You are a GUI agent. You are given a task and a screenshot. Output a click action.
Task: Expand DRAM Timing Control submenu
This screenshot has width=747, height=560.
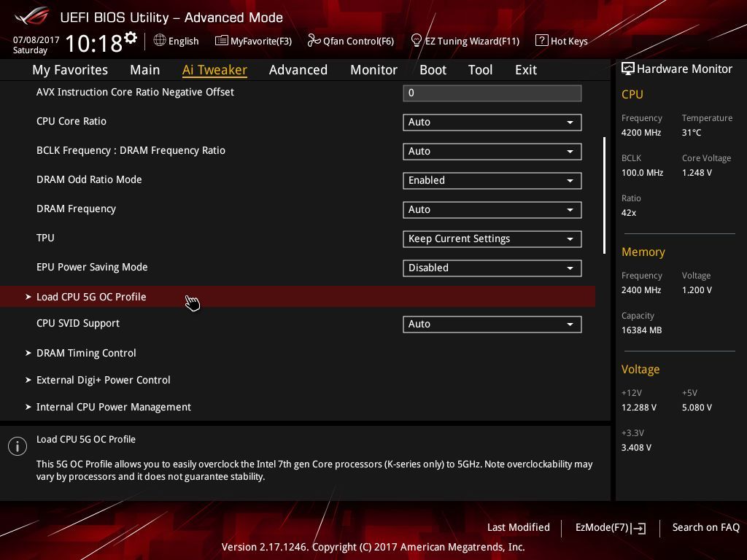point(81,354)
